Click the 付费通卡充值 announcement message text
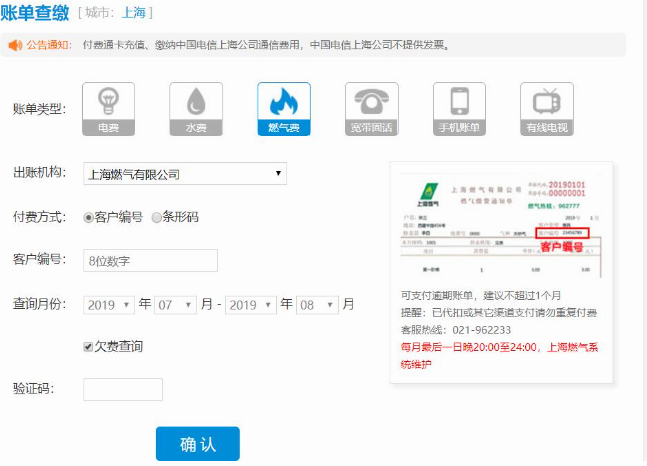The height and width of the screenshot is (466, 647). tap(266, 45)
